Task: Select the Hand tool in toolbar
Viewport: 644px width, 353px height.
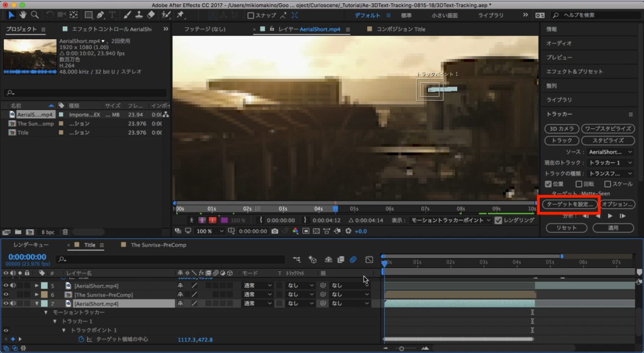Action: (24, 15)
